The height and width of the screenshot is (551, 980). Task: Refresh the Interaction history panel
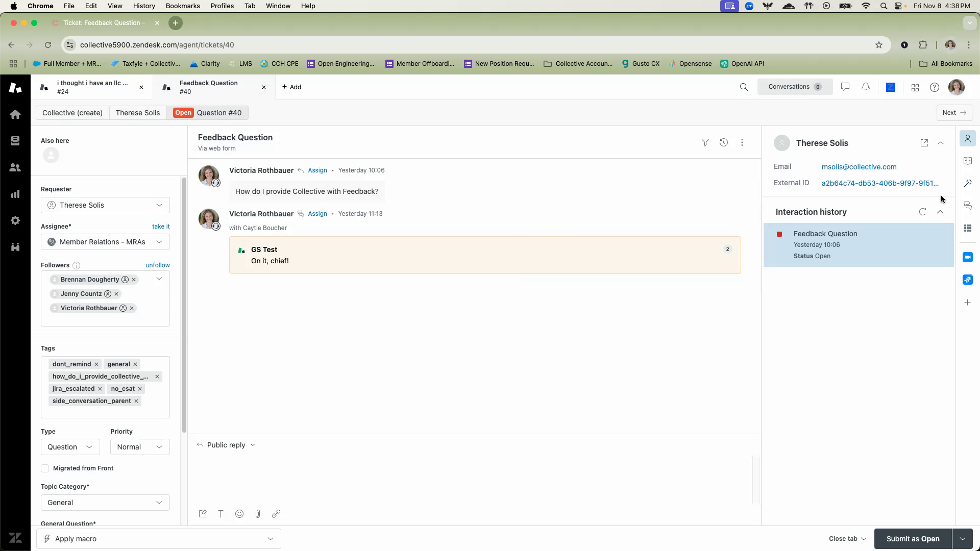pos(922,212)
